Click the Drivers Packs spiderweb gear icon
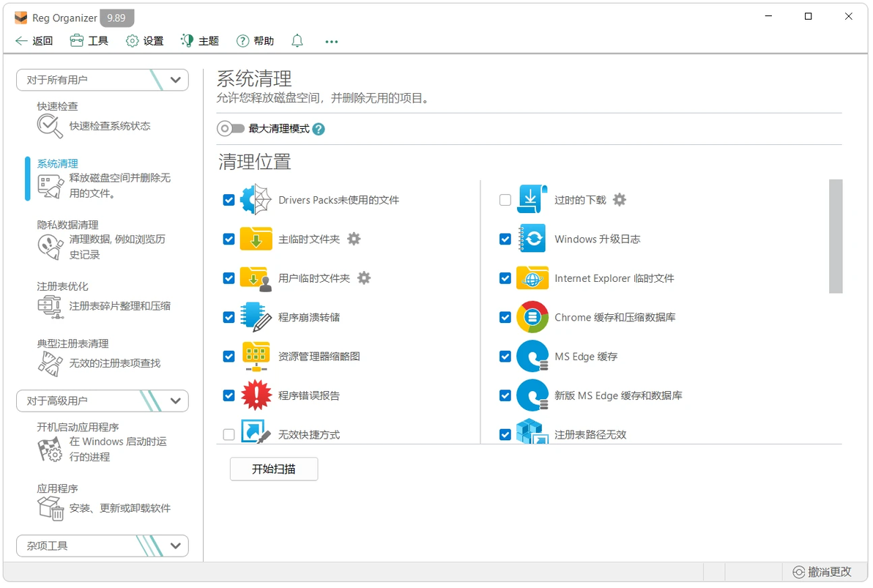The image size is (873, 588). [x=256, y=199]
